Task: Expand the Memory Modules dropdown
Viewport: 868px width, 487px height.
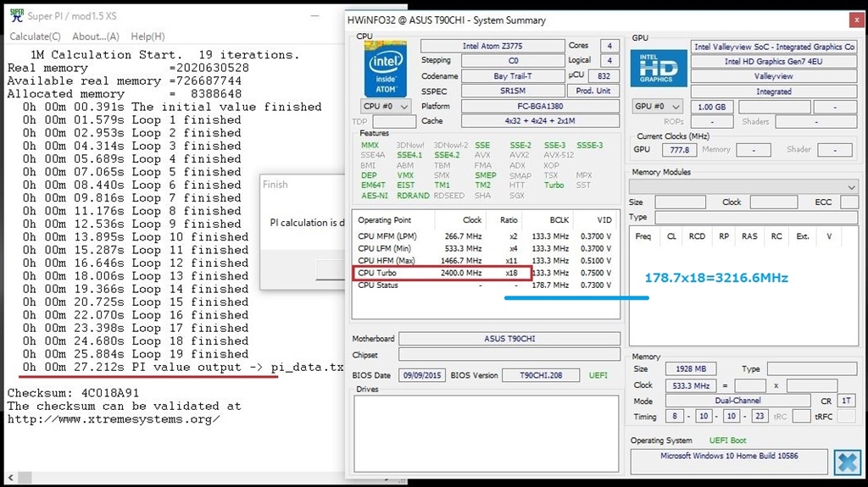Action: click(x=743, y=186)
